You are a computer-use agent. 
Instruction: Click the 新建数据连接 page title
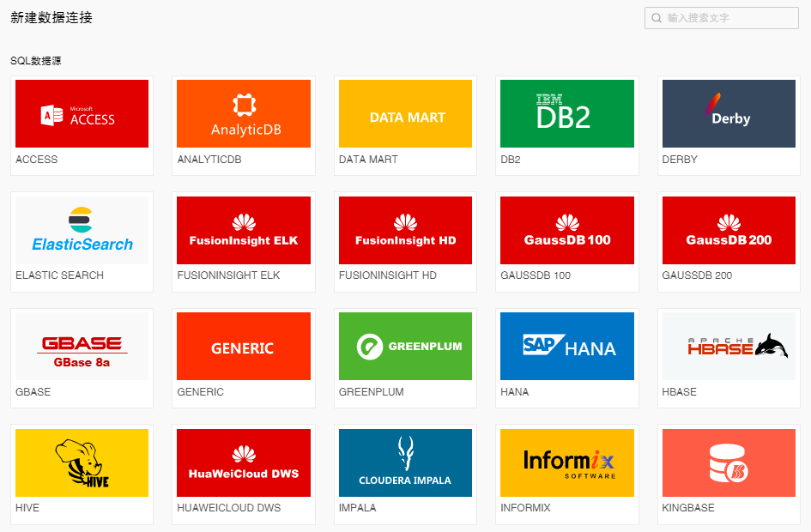pyautogui.click(x=51, y=17)
